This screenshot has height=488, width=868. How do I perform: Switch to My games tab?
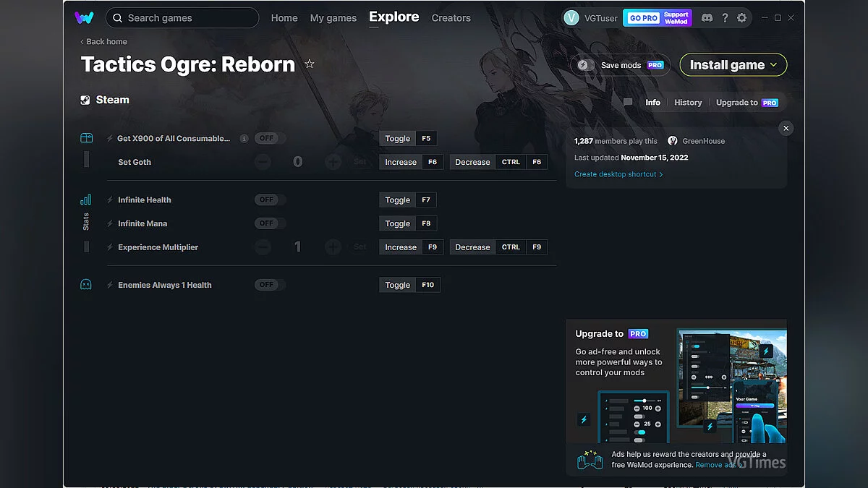tap(333, 18)
